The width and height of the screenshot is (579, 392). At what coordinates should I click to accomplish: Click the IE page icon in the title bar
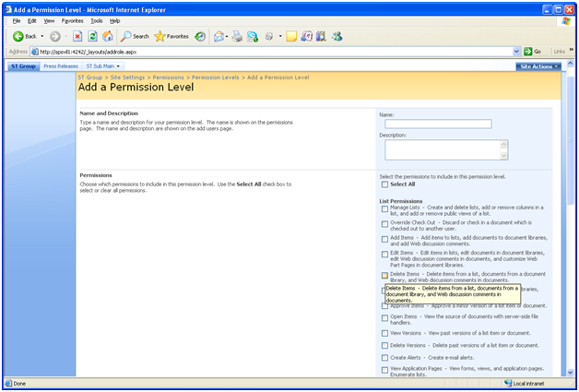click(8, 9)
